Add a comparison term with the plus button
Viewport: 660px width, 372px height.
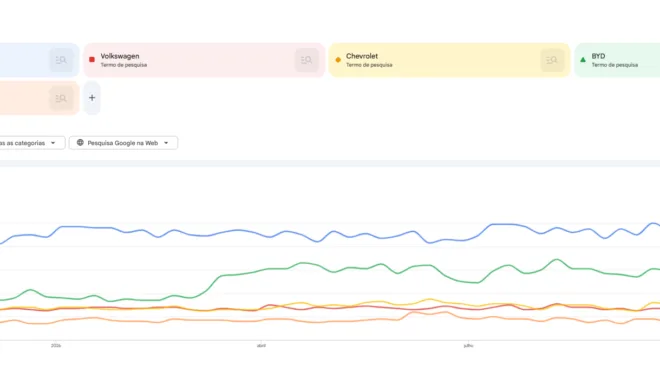92,98
